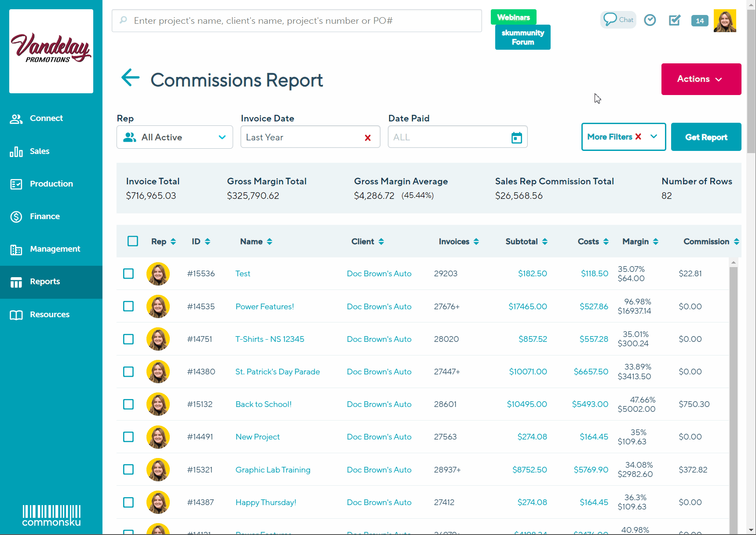The width and height of the screenshot is (756, 535).
Task: Open the Date Paid calendar picker
Action: tap(516, 138)
